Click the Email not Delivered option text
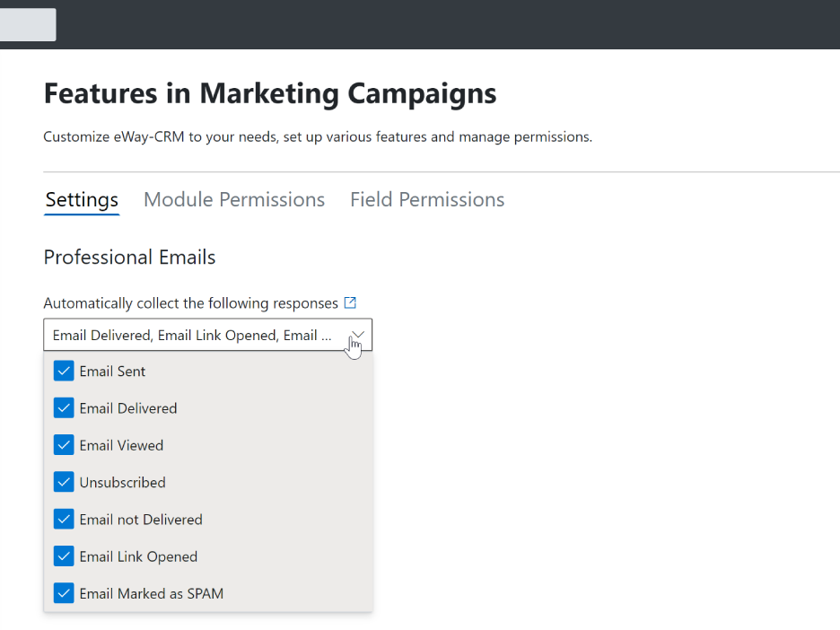Screen dimensions: 840x630 [141, 520]
